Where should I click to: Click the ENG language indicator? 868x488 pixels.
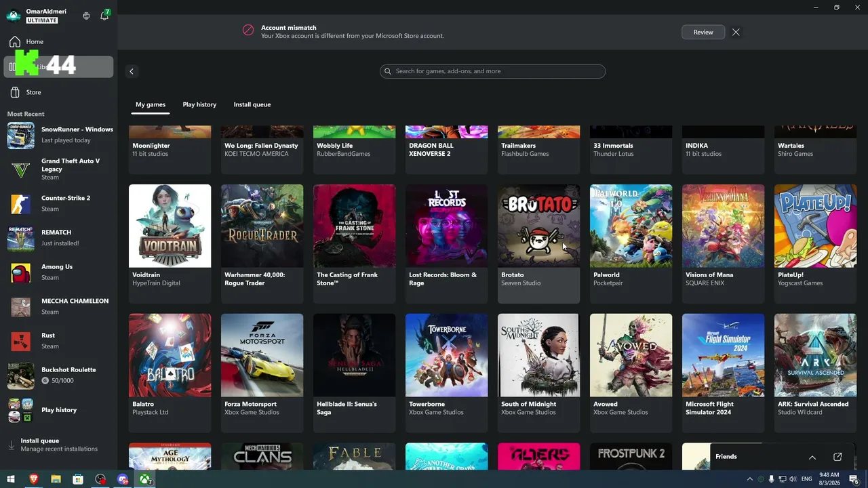808,479
